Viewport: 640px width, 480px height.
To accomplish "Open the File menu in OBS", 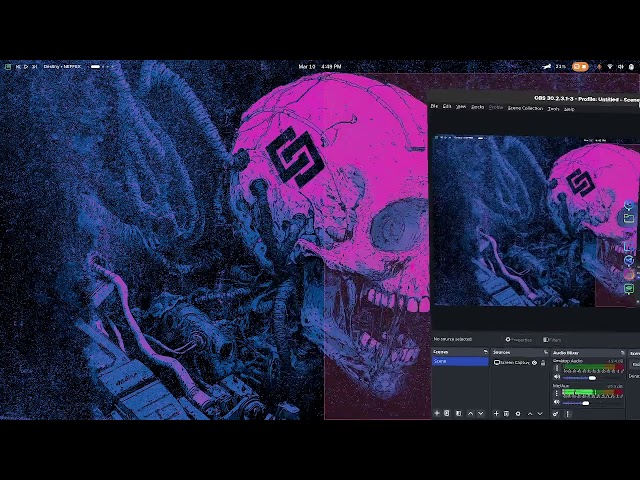I will (434, 107).
